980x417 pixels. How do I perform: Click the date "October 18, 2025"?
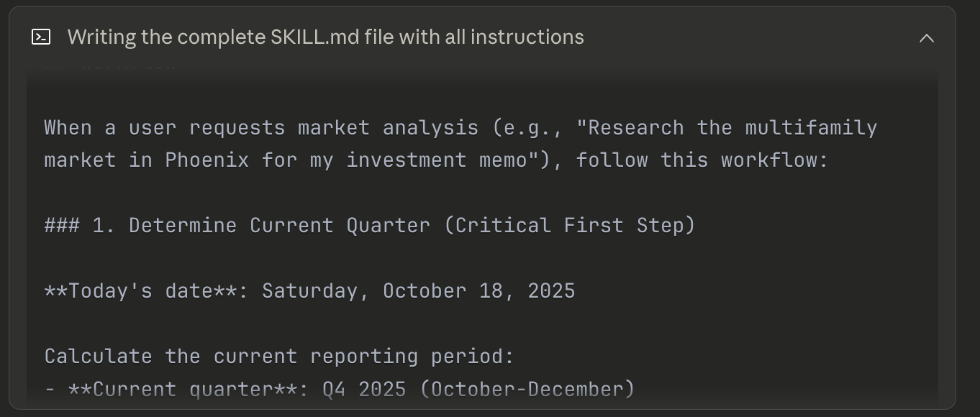click(478, 290)
